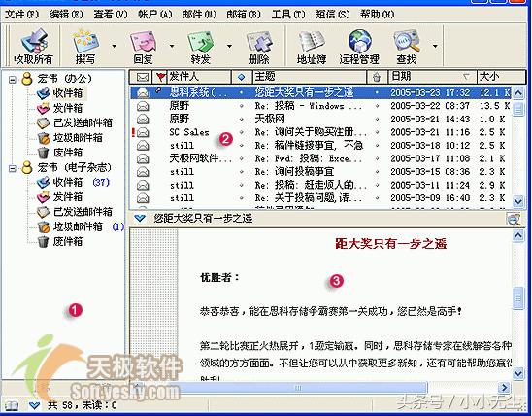Click the preview pane vertical scrollbar thumb

[518, 298]
